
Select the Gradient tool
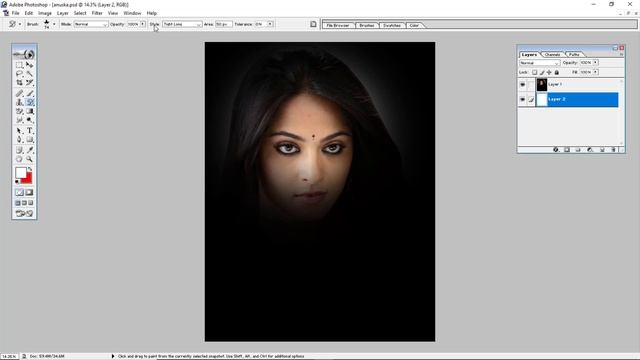(x=29, y=111)
